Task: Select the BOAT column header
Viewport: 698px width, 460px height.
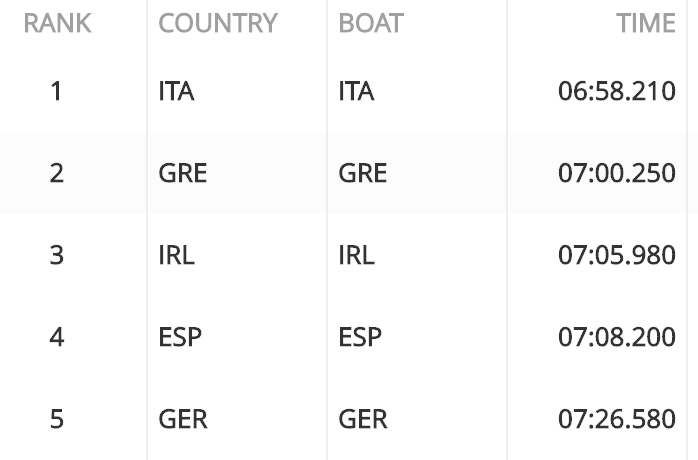Action: coord(371,23)
